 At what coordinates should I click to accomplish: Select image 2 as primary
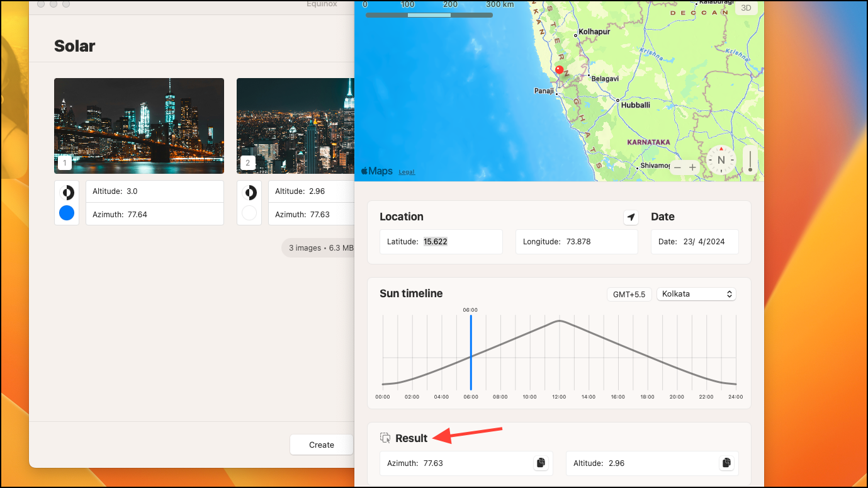pyautogui.click(x=249, y=213)
